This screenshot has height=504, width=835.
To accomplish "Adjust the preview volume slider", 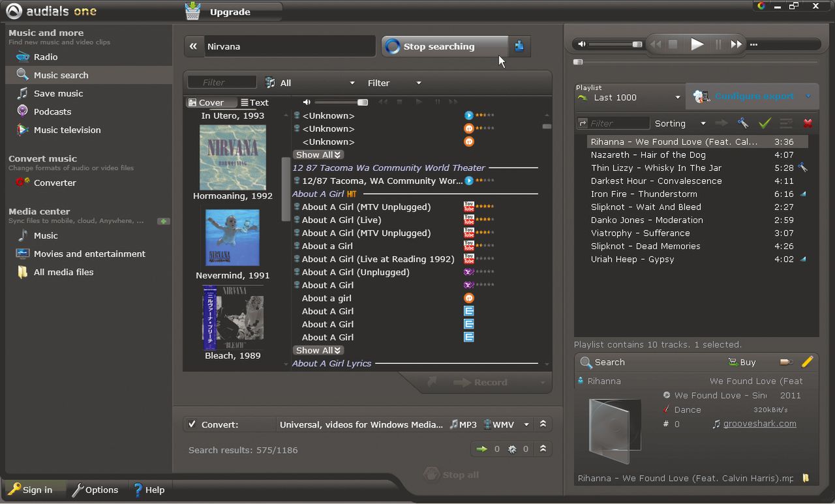I will 341,102.
